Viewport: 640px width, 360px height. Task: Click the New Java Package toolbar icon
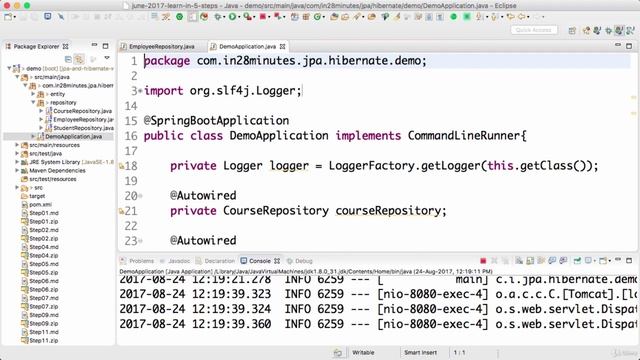(306, 17)
